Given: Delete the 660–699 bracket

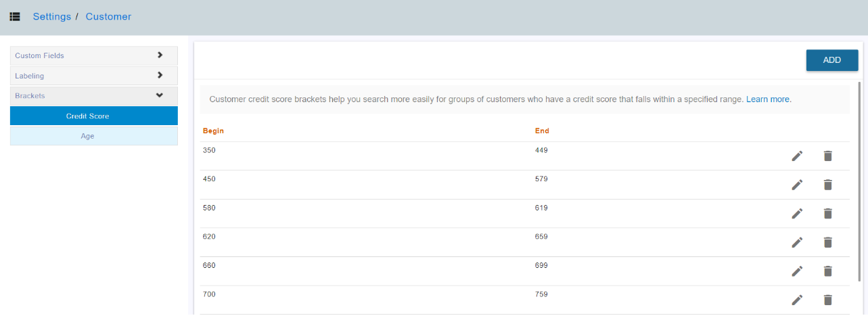Looking at the screenshot, I should tap(827, 271).
